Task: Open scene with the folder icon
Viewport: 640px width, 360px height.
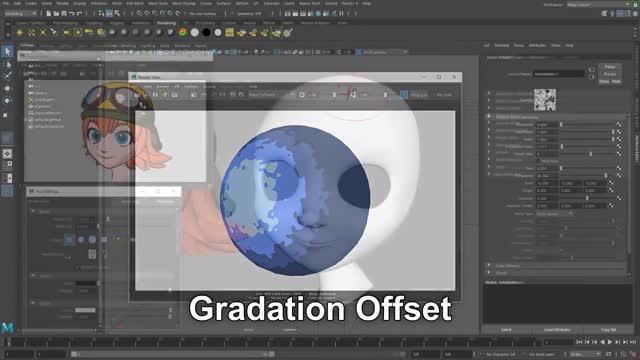Action: point(56,13)
